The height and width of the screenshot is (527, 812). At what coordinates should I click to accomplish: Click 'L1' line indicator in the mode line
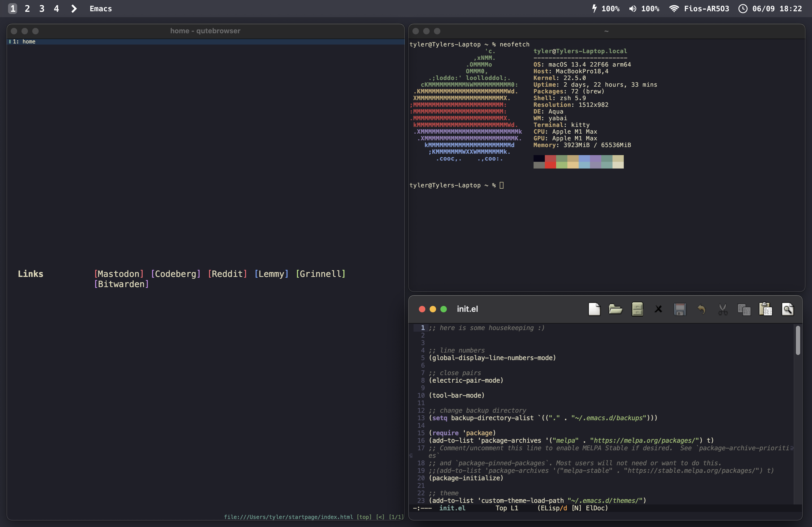[x=514, y=508]
